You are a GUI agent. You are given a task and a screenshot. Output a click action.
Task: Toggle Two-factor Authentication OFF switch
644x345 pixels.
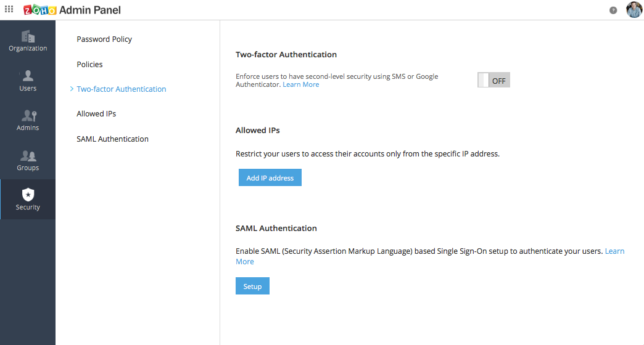pyautogui.click(x=493, y=80)
